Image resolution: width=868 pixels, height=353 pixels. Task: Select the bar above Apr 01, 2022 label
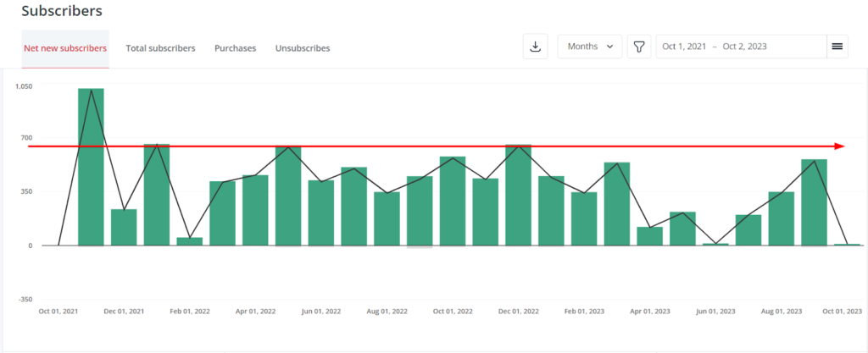255,210
